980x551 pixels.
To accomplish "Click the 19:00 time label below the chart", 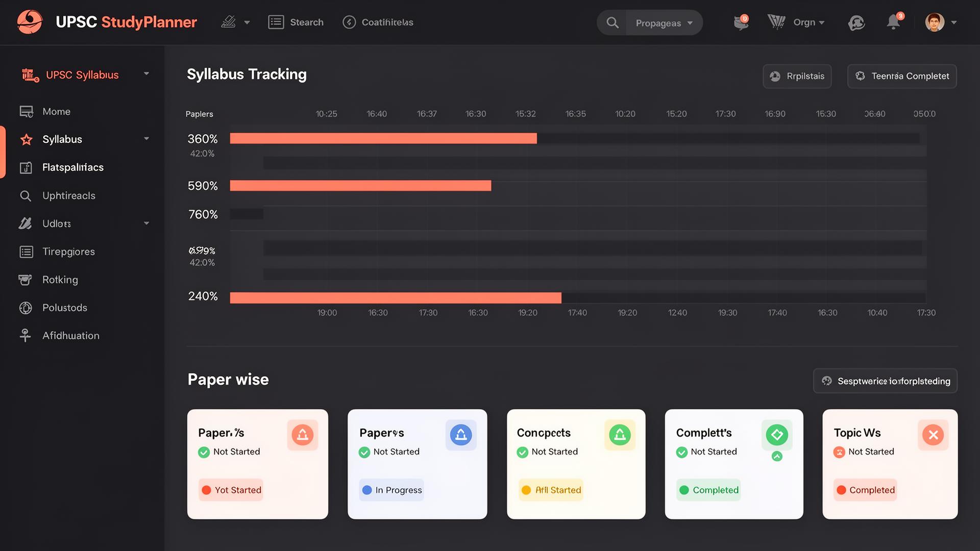I will (x=327, y=313).
